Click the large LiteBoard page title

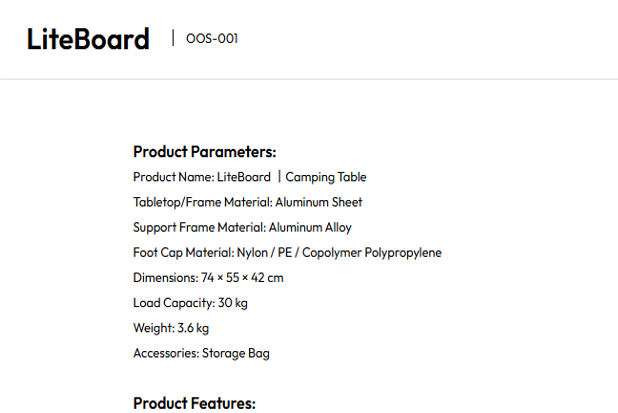pyautogui.click(x=88, y=39)
